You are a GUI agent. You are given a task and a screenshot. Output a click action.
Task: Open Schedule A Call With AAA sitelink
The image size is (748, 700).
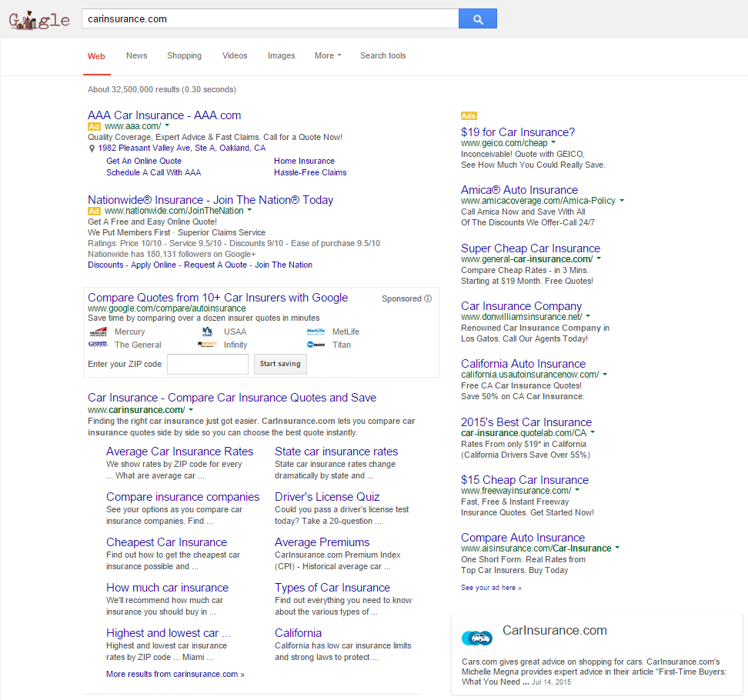click(154, 172)
